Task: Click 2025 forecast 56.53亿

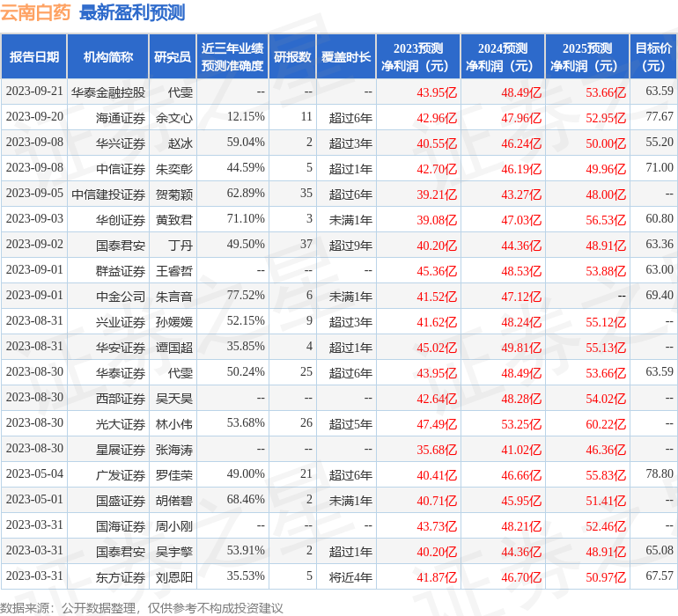Action: 606,220
